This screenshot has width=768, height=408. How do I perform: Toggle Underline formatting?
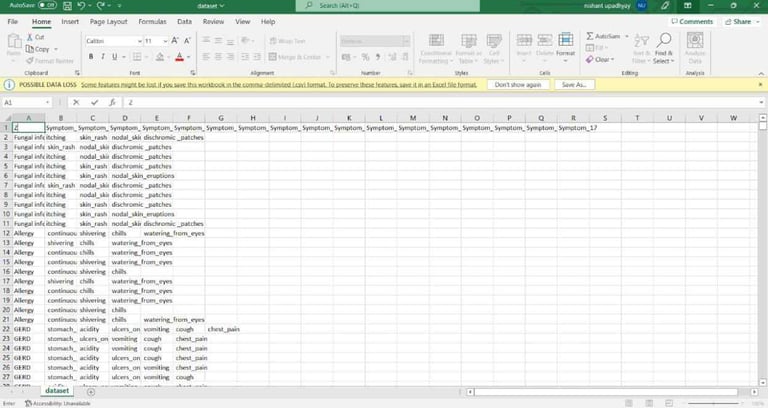115,57
